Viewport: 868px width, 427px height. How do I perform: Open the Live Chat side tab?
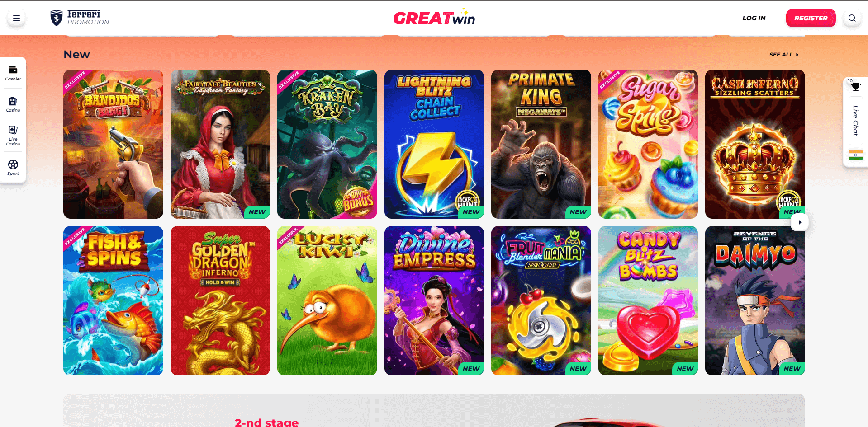coord(855,121)
